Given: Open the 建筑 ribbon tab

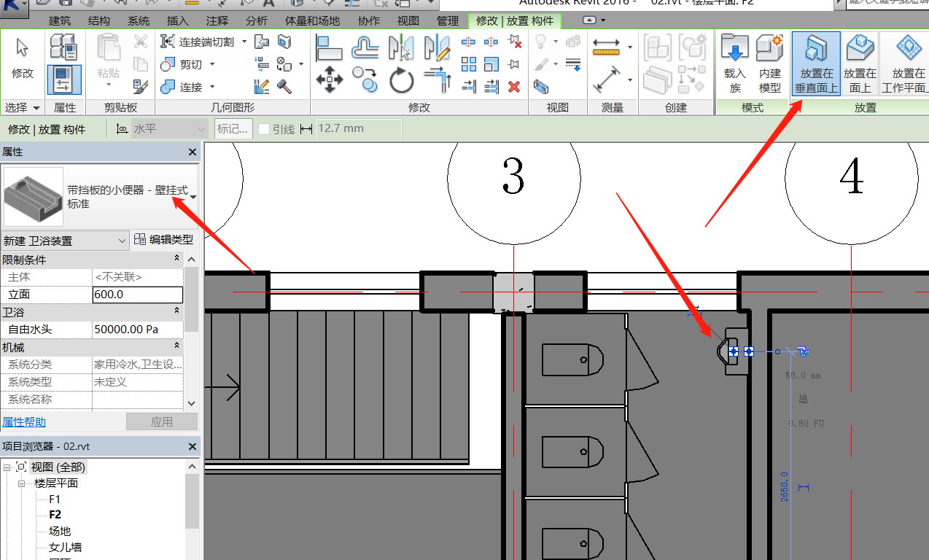Looking at the screenshot, I should pyautogui.click(x=60, y=21).
